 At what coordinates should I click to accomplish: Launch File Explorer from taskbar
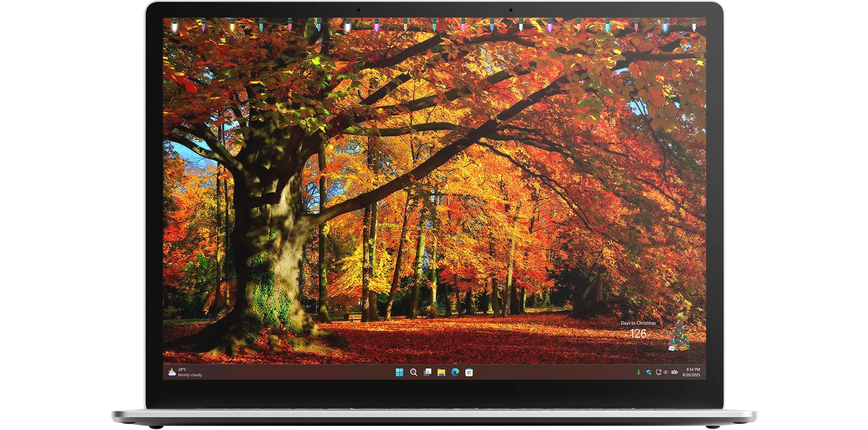click(441, 372)
